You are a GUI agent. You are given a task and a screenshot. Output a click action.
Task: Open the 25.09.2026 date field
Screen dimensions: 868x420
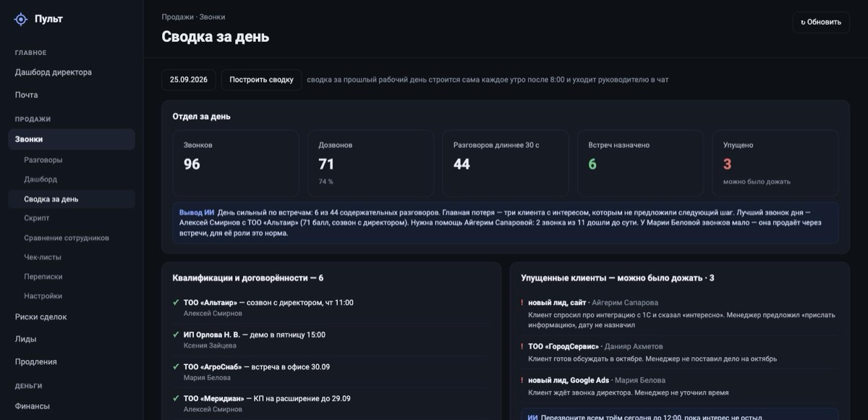click(x=189, y=80)
